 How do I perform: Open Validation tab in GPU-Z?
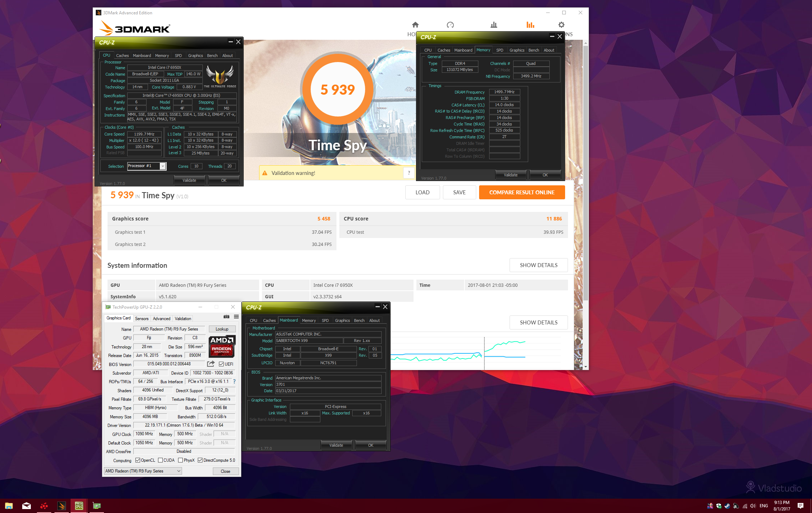click(183, 318)
